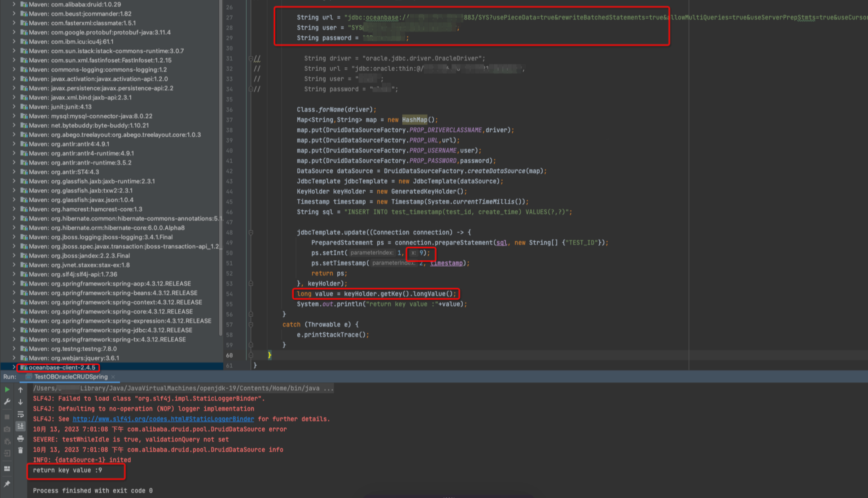
Task: Click the library icon beside Maven: junit:junit:4.13
Action: [24, 106]
